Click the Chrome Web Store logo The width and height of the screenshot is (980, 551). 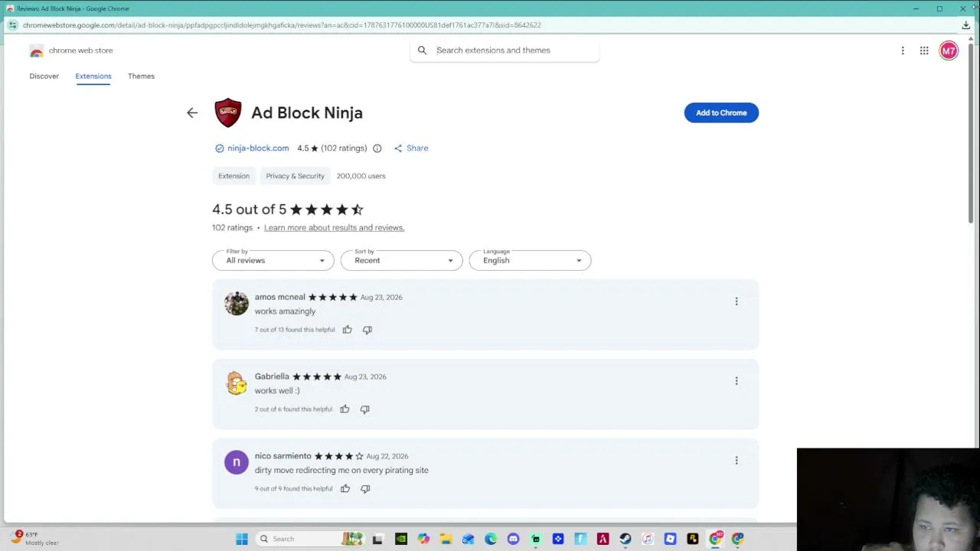pos(36,51)
